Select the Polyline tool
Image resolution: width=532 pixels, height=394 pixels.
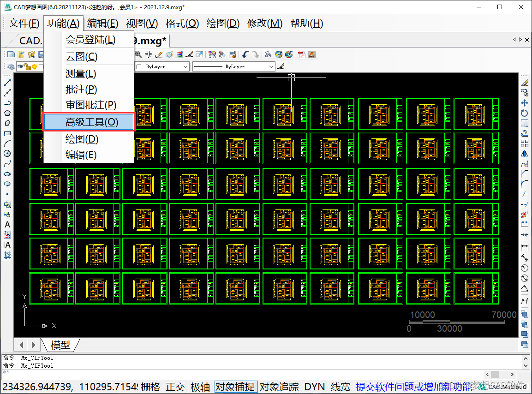[x=7, y=103]
